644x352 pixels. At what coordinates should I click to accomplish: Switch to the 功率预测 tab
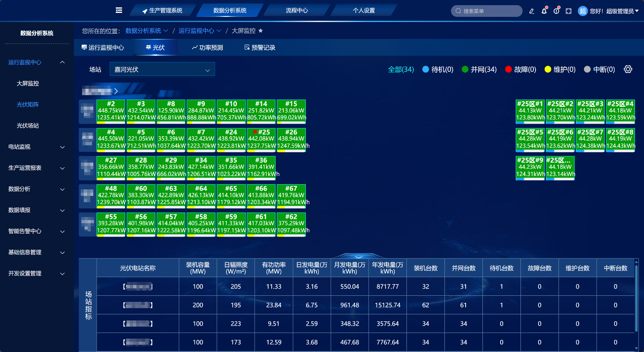tap(207, 48)
